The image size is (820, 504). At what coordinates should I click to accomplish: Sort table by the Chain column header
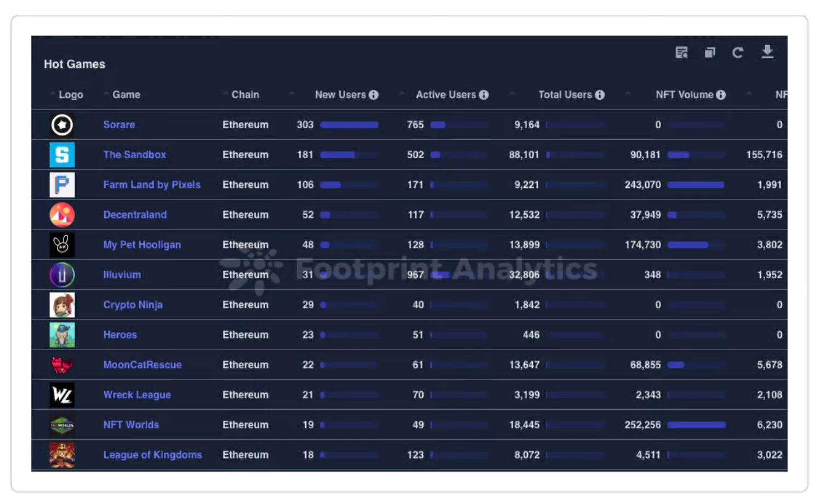point(245,95)
